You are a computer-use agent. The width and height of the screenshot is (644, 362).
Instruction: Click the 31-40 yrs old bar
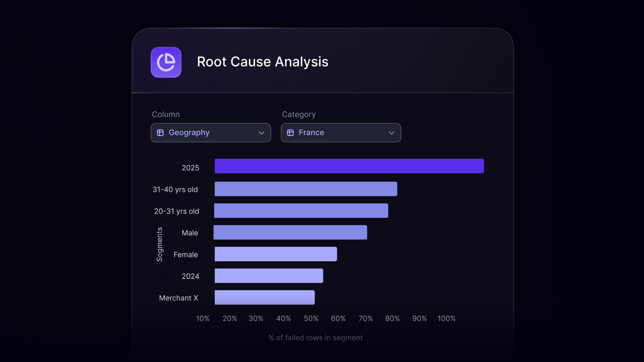[306, 189]
